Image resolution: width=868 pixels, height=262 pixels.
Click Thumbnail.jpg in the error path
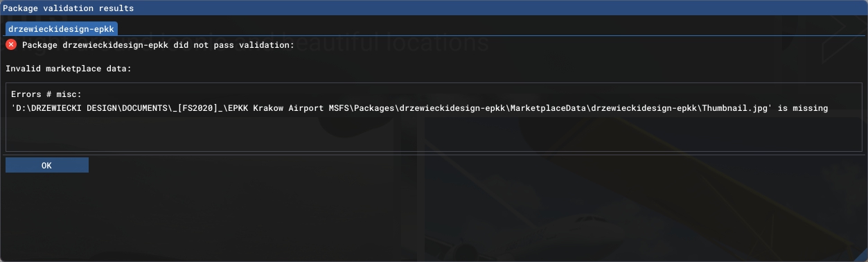click(x=736, y=108)
